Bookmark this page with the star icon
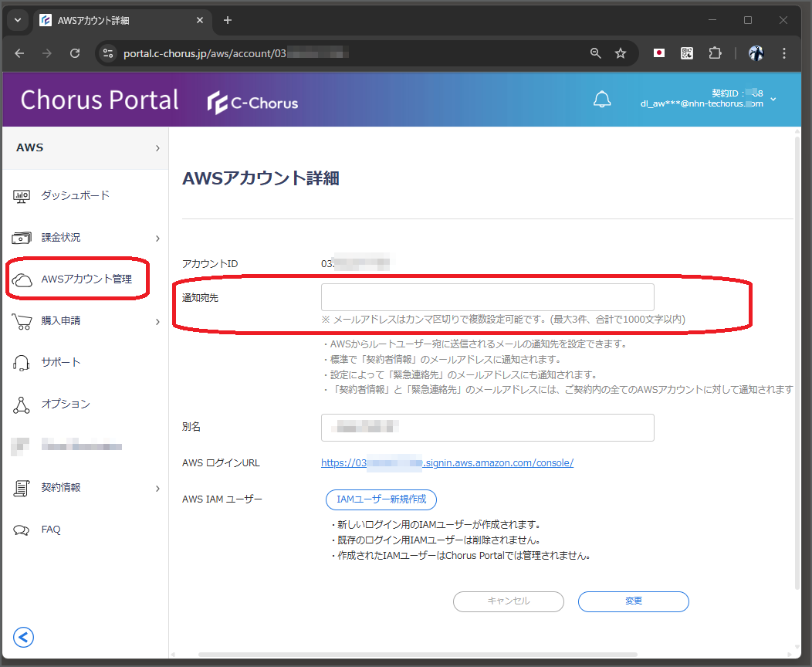Viewport: 812px width, 667px height. tap(621, 53)
